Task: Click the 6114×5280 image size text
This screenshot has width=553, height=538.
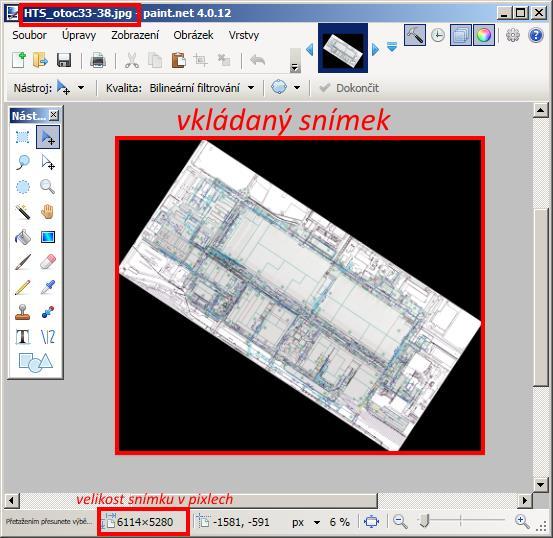Action: coord(145,522)
